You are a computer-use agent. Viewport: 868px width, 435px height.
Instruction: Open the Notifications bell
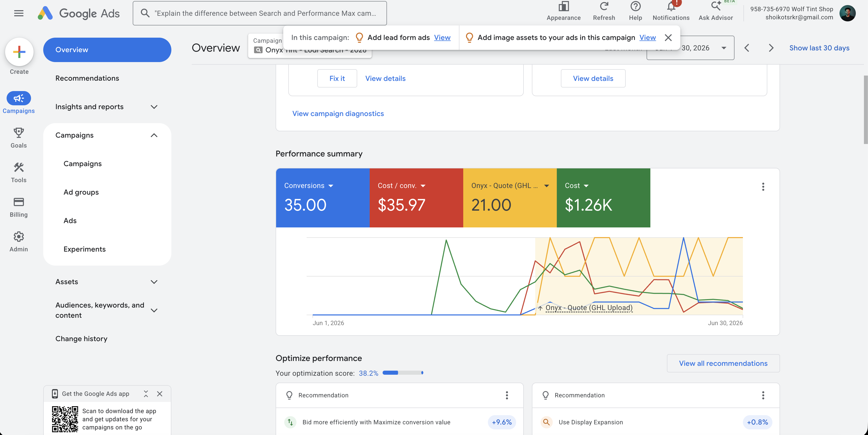point(671,6)
